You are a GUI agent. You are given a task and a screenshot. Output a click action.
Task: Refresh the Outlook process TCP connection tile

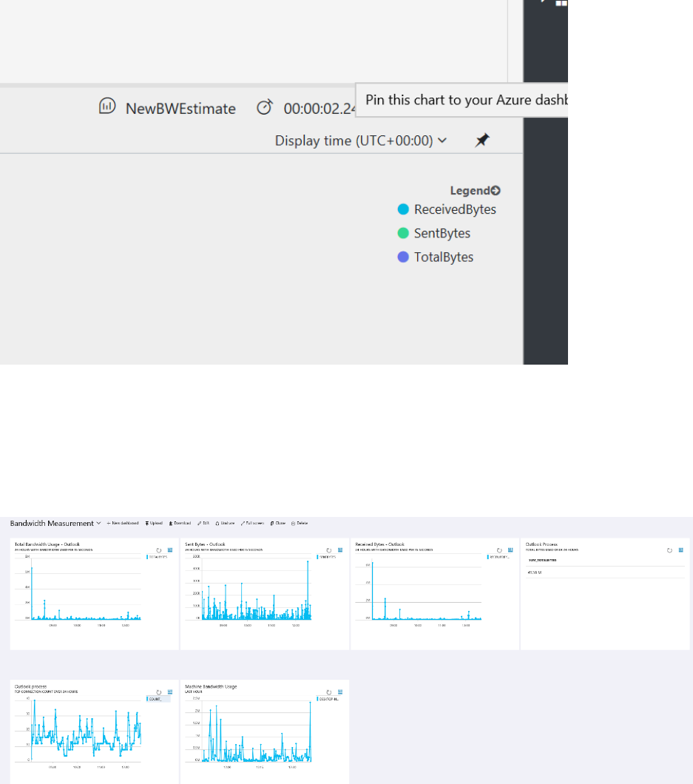click(159, 692)
